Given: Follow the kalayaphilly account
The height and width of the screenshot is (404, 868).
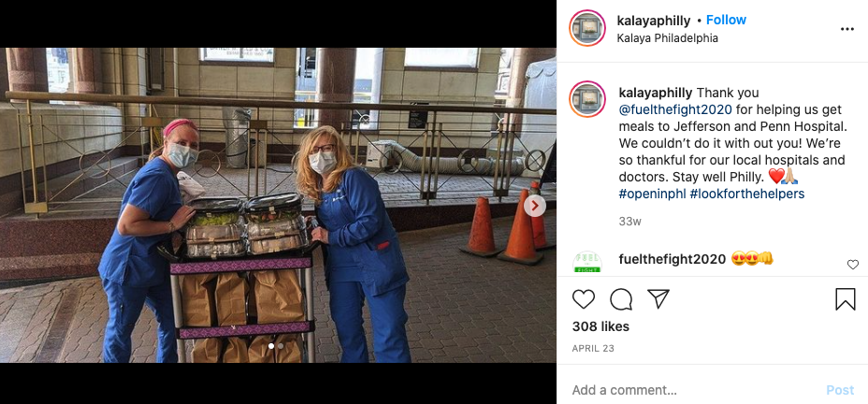Looking at the screenshot, I should pyautogui.click(x=726, y=20).
